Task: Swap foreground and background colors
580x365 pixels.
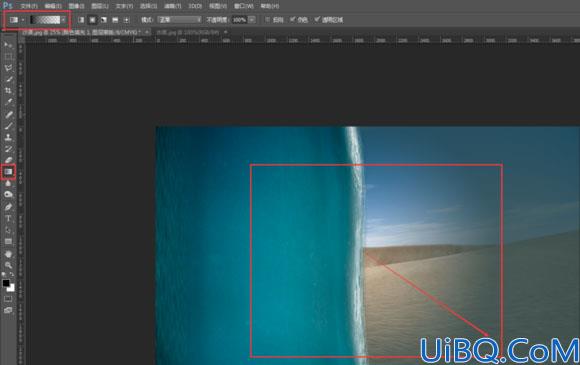Action: [x=12, y=274]
